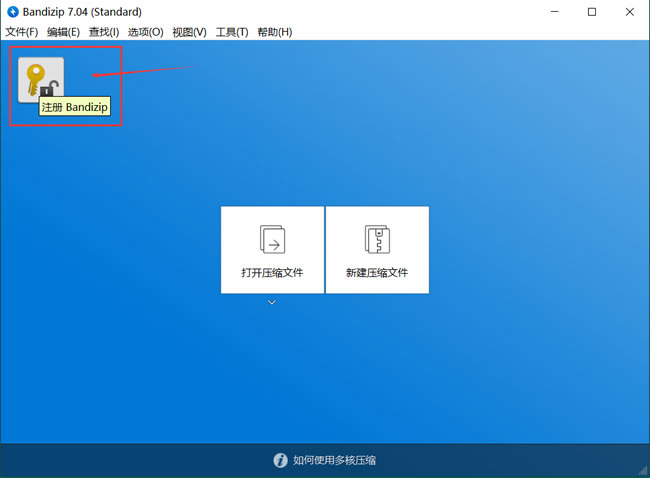
Task: Open the 编辑(E) menu
Action: [x=63, y=32]
